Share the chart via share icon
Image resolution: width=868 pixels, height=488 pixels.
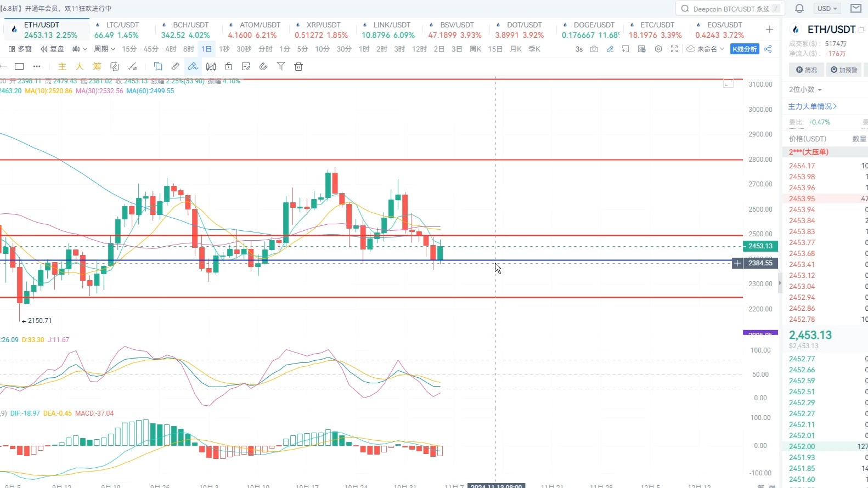click(x=768, y=49)
